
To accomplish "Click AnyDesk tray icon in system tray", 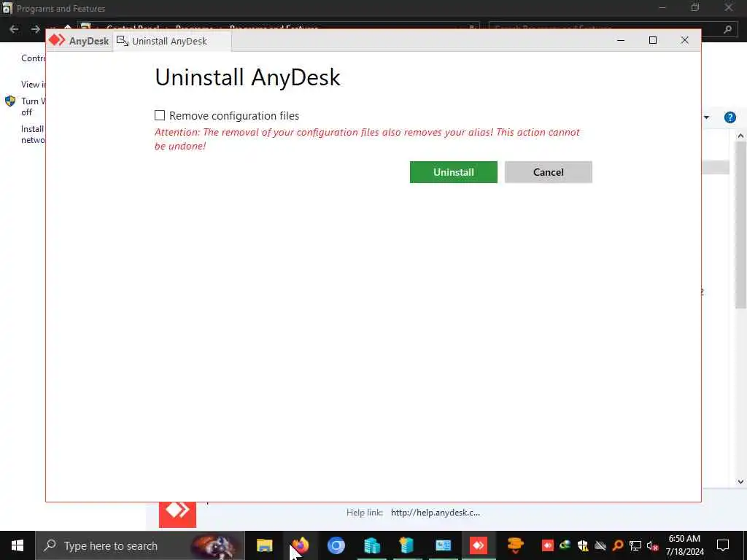I will [x=547, y=545].
